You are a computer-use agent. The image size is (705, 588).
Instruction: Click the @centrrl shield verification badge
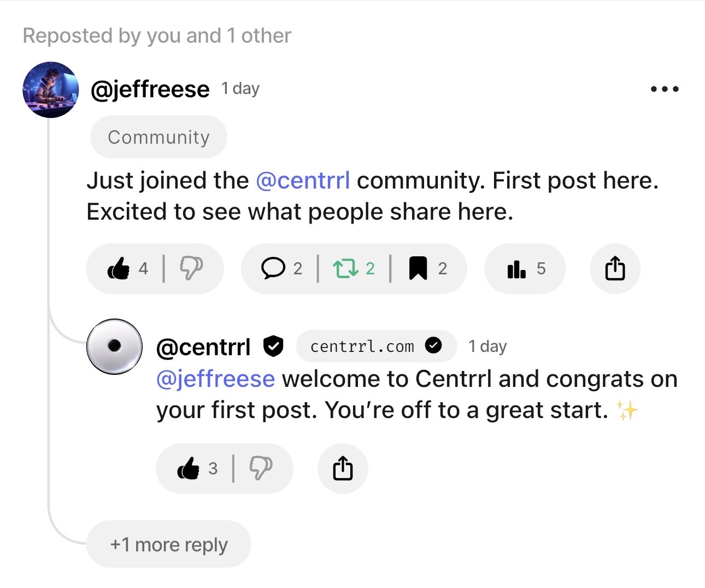tap(273, 346)
